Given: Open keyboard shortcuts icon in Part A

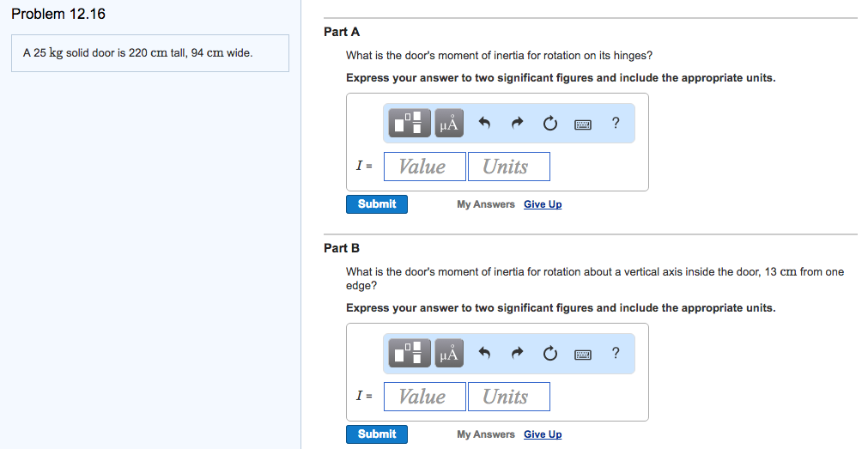Looking at the screenshot, I should (x=583, y=124).
